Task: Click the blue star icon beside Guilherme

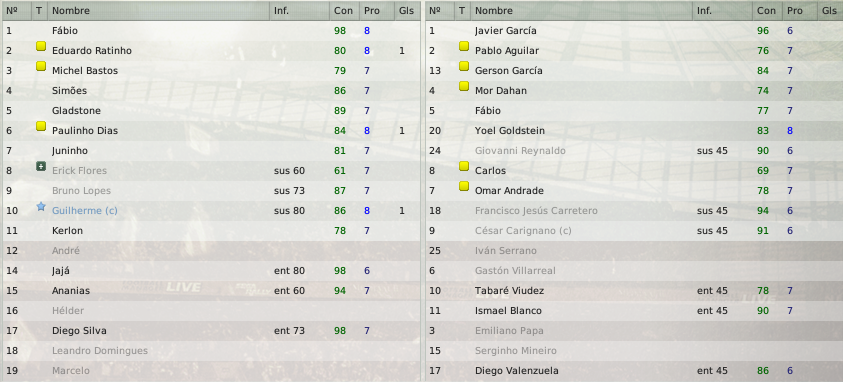Action: click(41, 206)
